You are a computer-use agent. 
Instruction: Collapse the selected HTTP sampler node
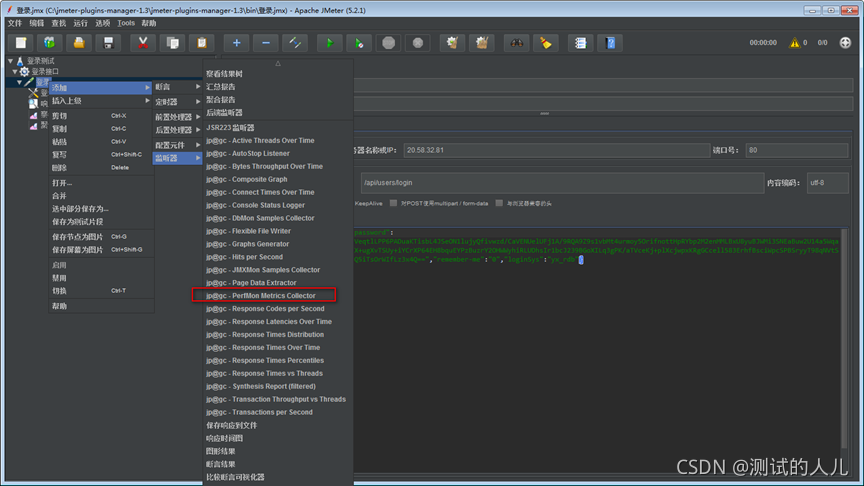tap(19, 82)
